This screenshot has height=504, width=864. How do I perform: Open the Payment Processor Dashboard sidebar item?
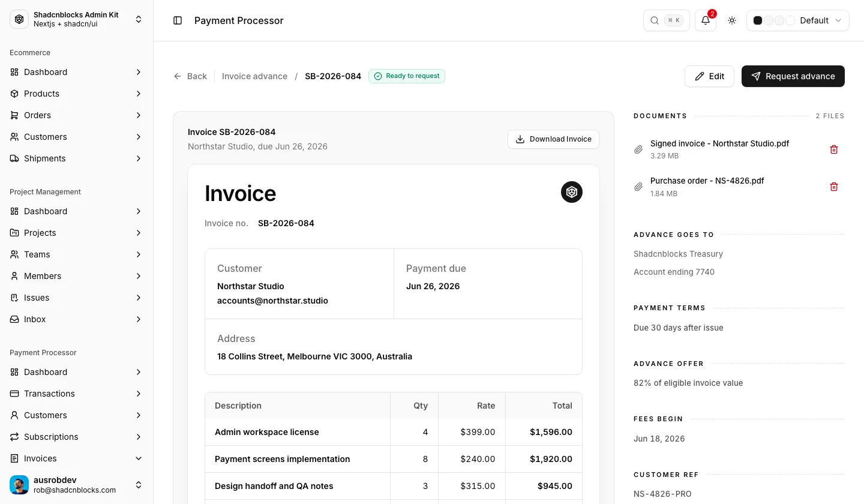[77, 372]
